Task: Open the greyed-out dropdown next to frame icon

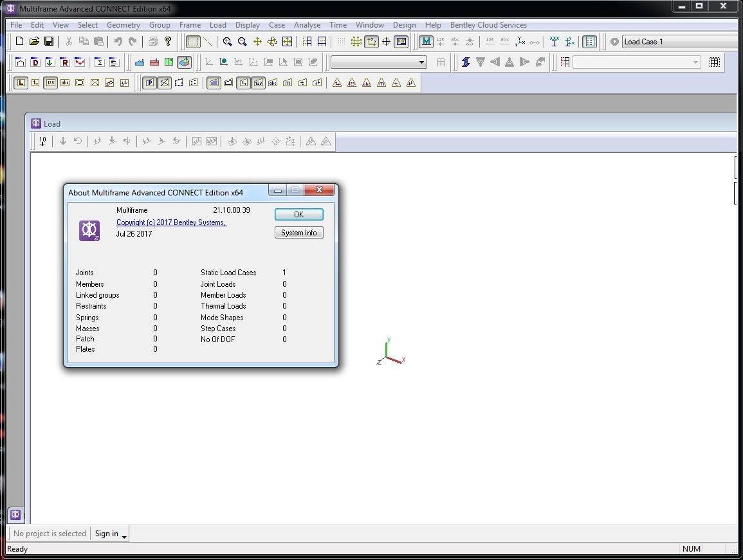Action: coord(636,62)
